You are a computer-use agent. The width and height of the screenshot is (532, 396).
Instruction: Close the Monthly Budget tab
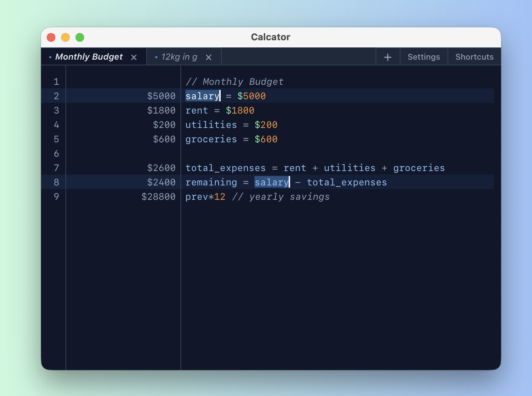pyautogui.click(x=134, y=57)
